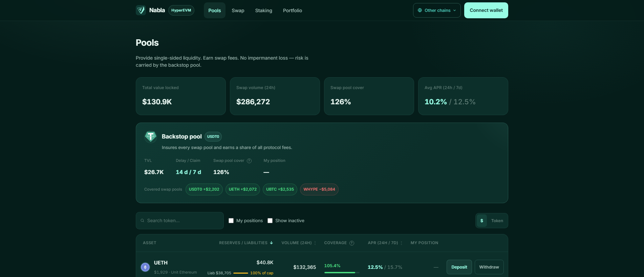
Task: Click the globe icon in Other chains
Action: click(x=420, y=10)
